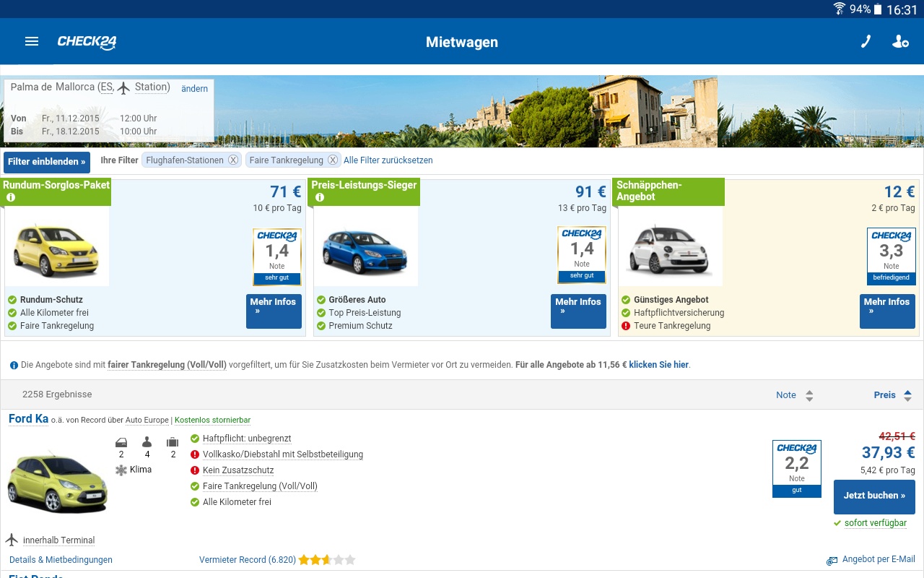
Task: Tap the 'sofort verfügbar' status
Action: point(876,523)
